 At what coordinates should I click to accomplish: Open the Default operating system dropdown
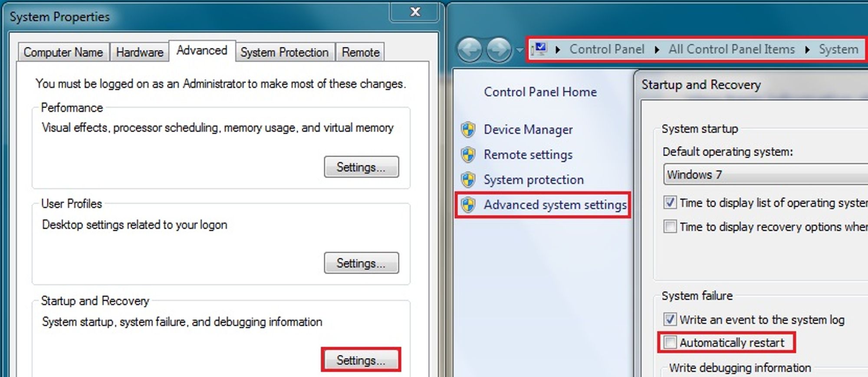click(766, 174)
